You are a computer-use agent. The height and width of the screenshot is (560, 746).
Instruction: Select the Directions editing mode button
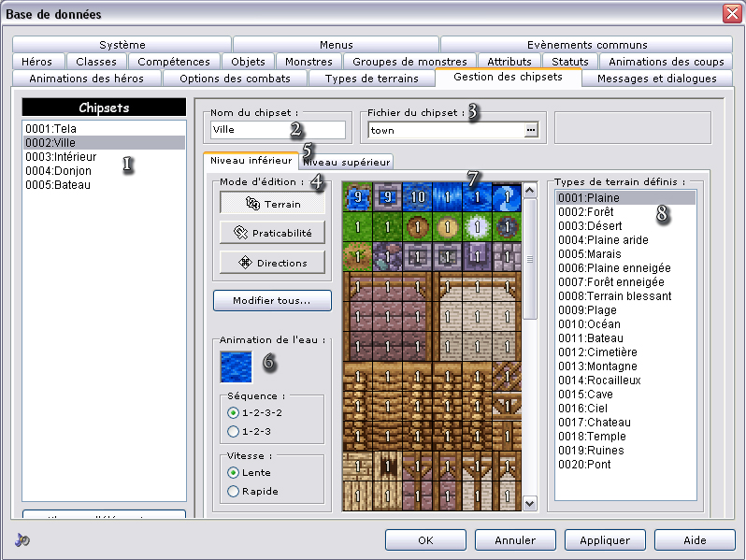tap(272, 263)
